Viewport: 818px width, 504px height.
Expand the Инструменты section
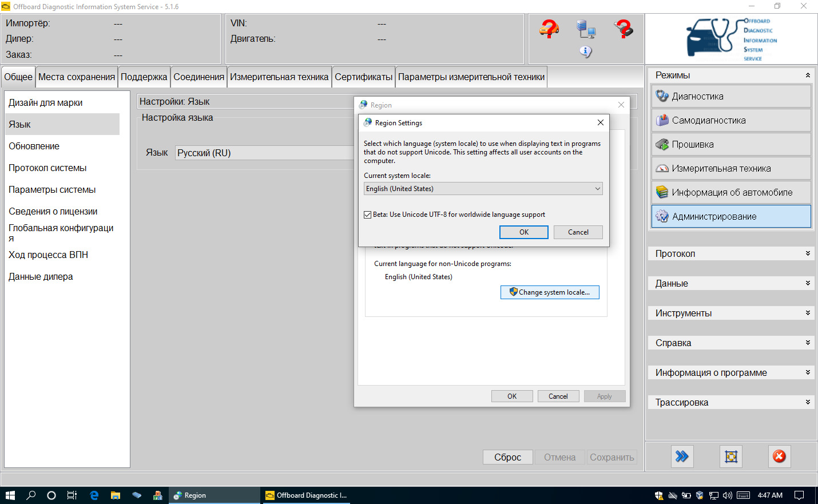808,313
